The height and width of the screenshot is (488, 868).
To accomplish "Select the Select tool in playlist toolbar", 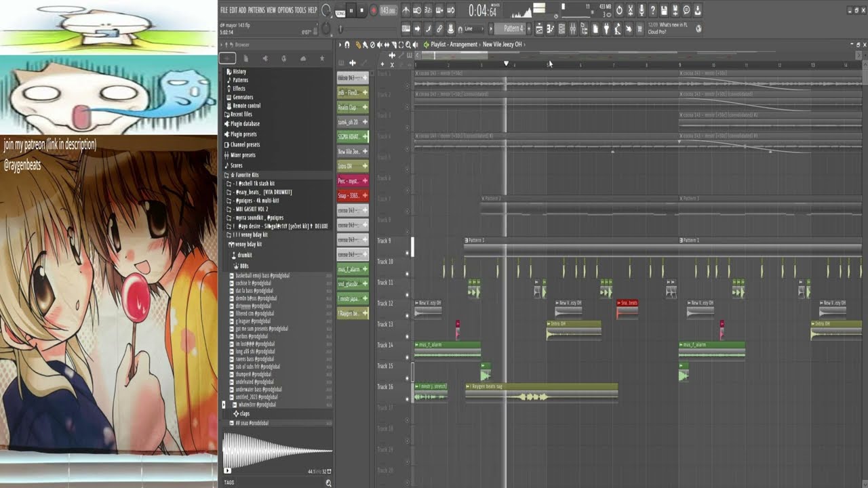I will [401, 45].
